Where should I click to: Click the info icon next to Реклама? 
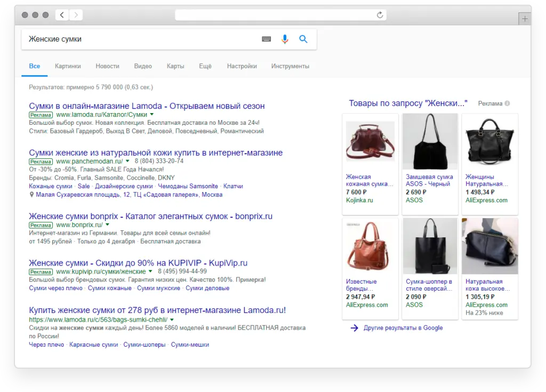pos(508,103)
